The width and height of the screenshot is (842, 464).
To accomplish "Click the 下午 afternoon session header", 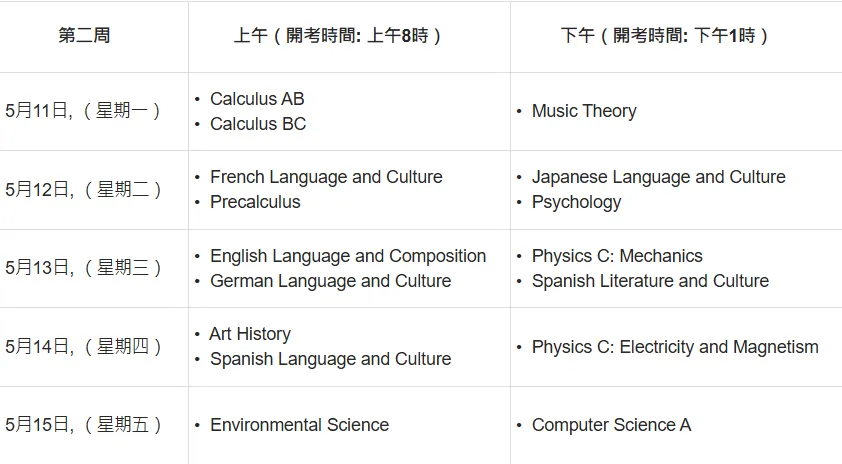I will pos(665,36).
